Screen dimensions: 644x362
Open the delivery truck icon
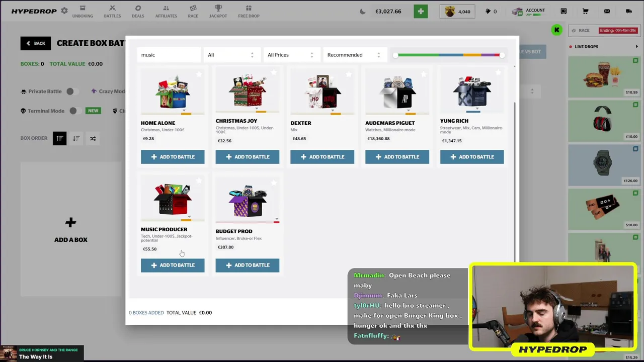pyautogui.click(x=628, y=11)
